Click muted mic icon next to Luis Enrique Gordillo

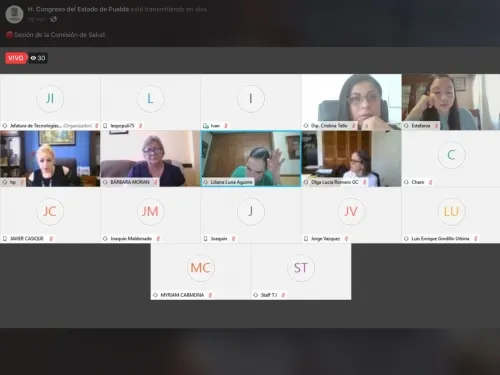coord(476,239)
